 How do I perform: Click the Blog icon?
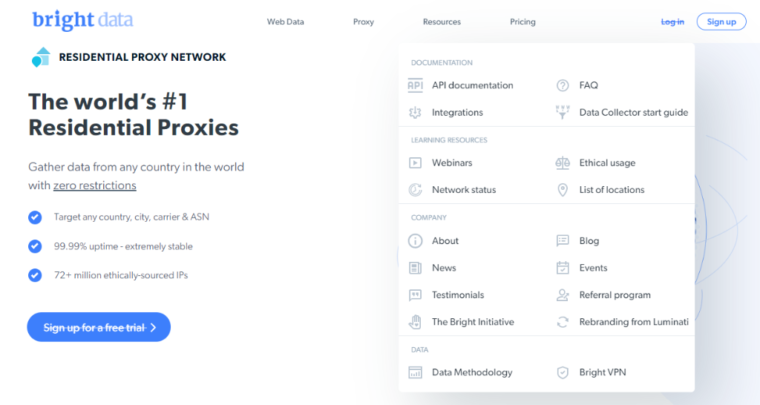pos(562,241)
